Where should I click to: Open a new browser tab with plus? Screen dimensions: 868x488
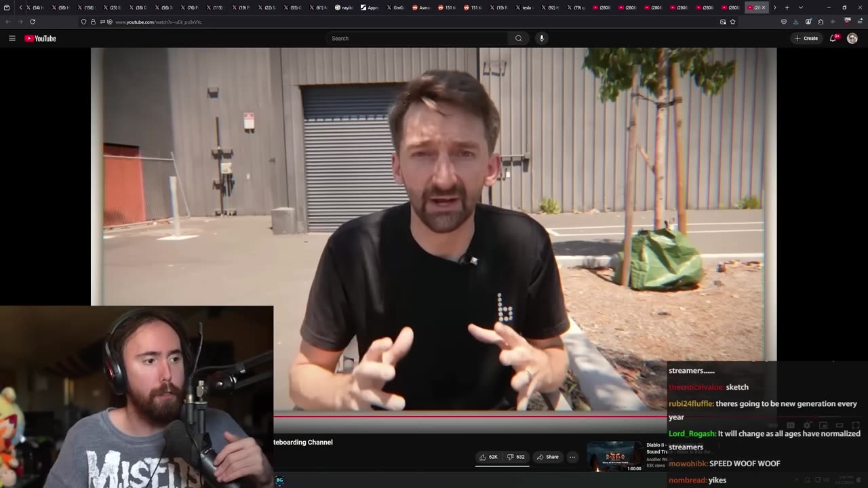[787, 7]
